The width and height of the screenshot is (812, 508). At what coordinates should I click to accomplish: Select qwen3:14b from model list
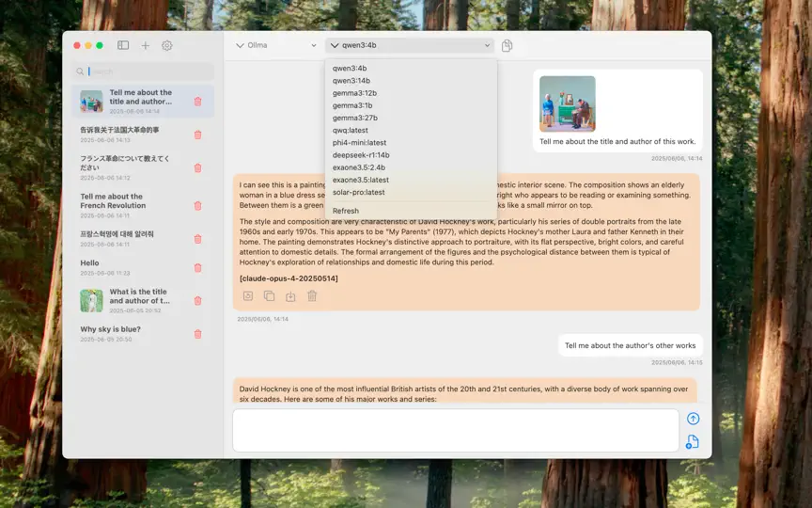point(412,81)
